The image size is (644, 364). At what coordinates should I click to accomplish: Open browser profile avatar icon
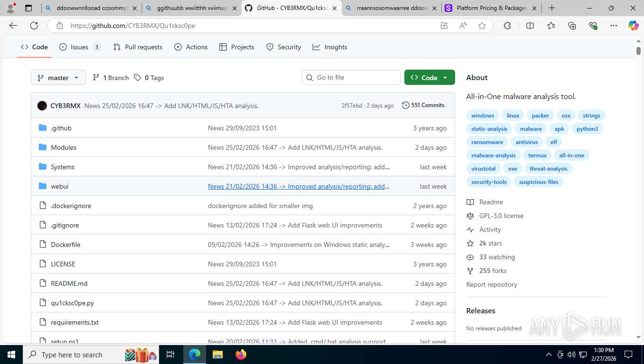pos(10,8)
